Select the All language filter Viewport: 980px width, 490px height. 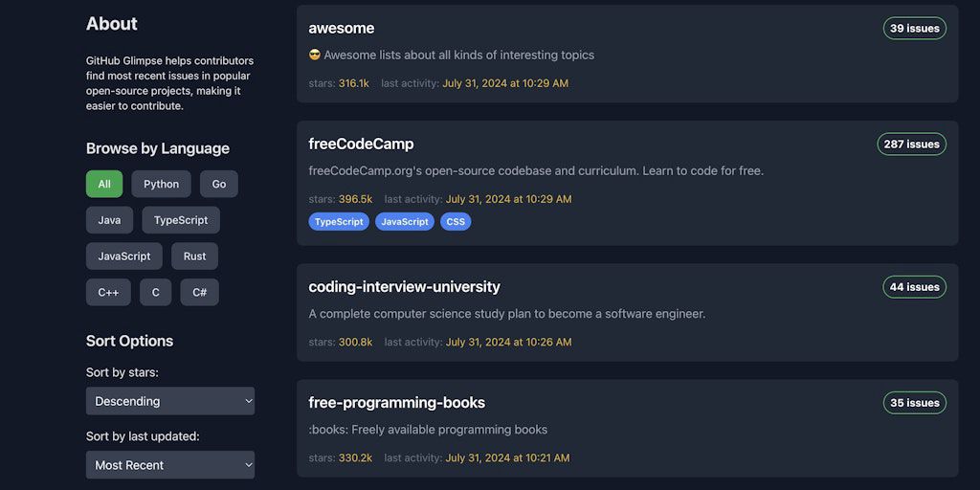point(104,184)
